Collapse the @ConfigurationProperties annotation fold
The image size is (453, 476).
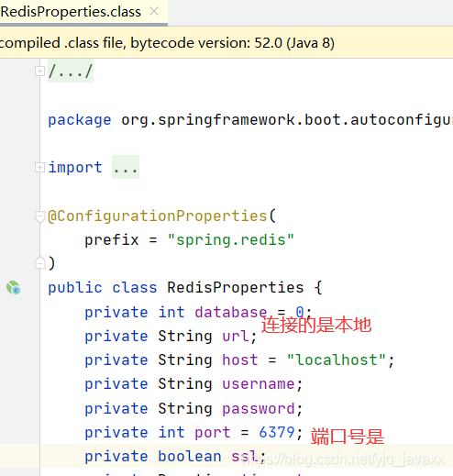(39, 216)
